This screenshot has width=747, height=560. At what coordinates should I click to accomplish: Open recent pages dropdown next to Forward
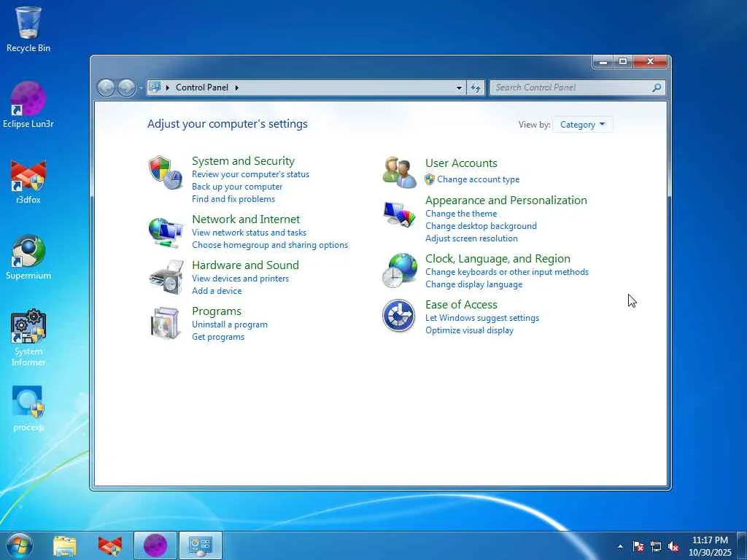click(x=140, y=87)
